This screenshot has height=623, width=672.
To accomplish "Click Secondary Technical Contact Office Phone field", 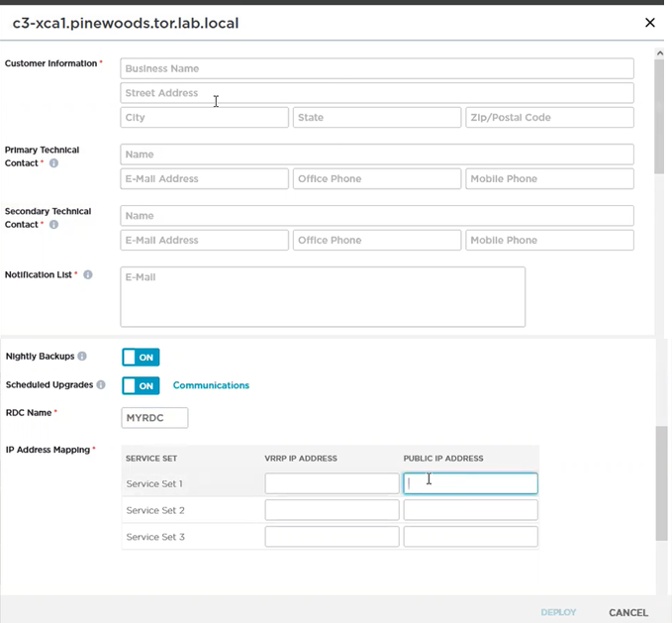I will 376,240.
